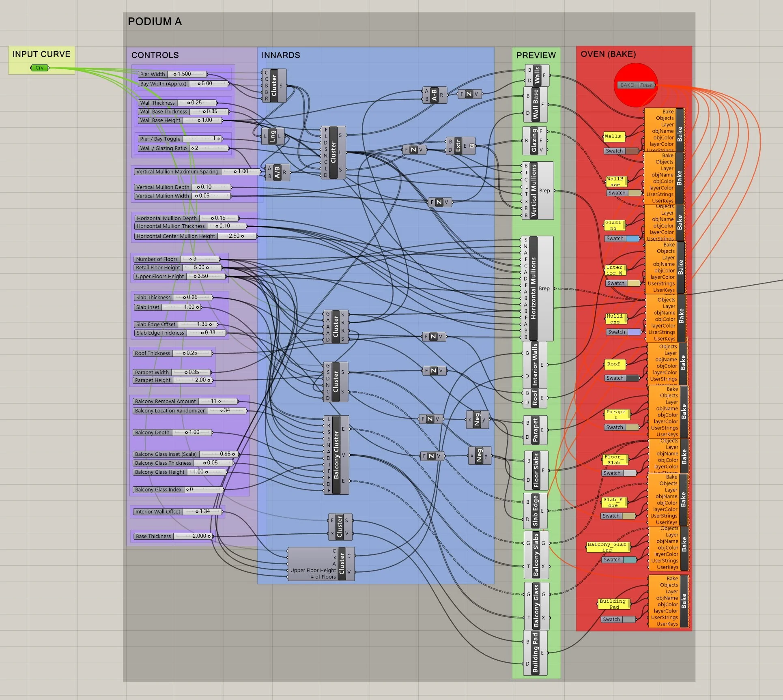783x700 pixels.
Task: Click the yellow Balcony_Glazing text panel
Action: click(x=608, y=547)
